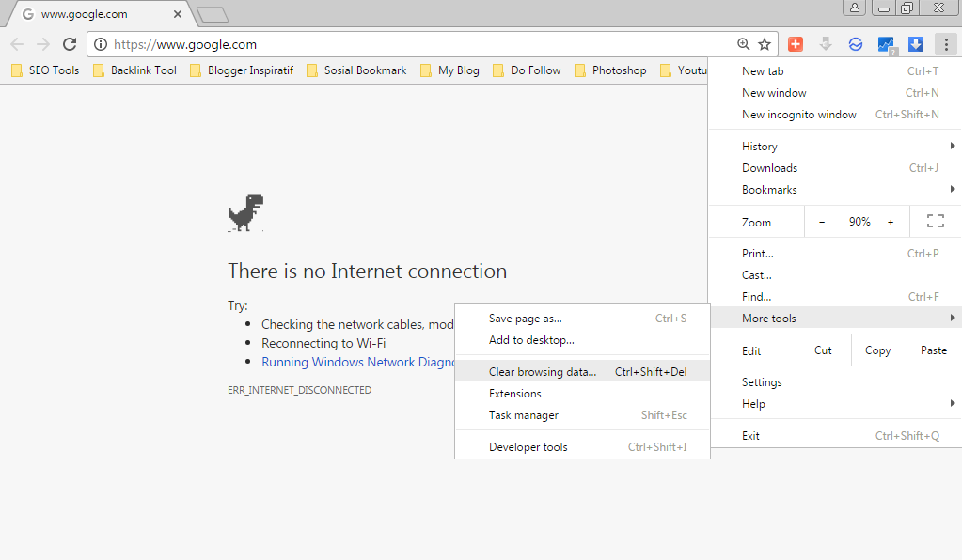The image size is (962, 560).
Task: Enter full screen via the expand icon
Action: pyautogui.click(x=935, y=221)
